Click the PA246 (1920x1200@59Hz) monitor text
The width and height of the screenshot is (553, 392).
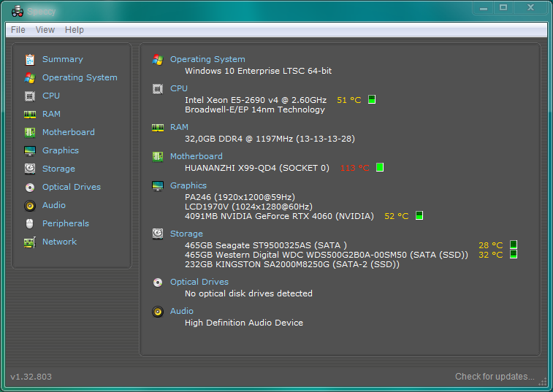240,197
